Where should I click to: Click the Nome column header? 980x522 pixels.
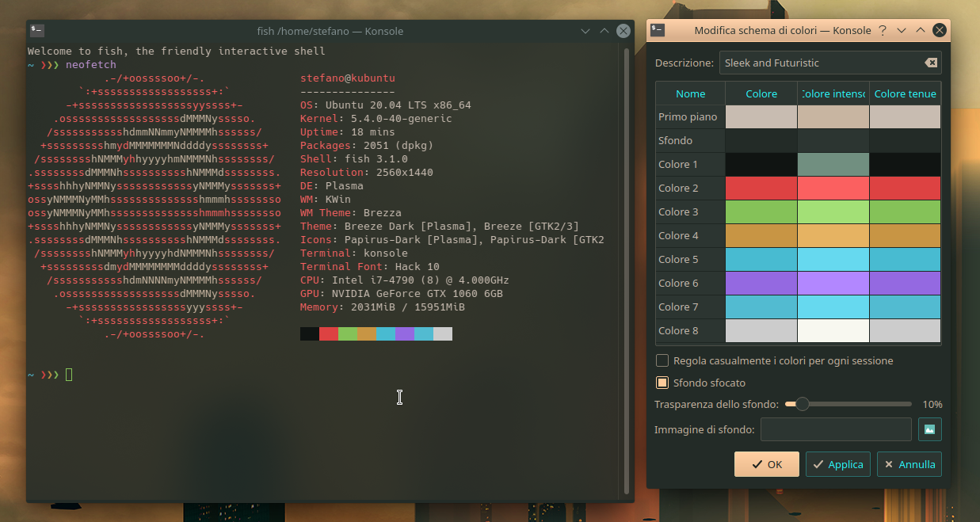pos(691,93)
